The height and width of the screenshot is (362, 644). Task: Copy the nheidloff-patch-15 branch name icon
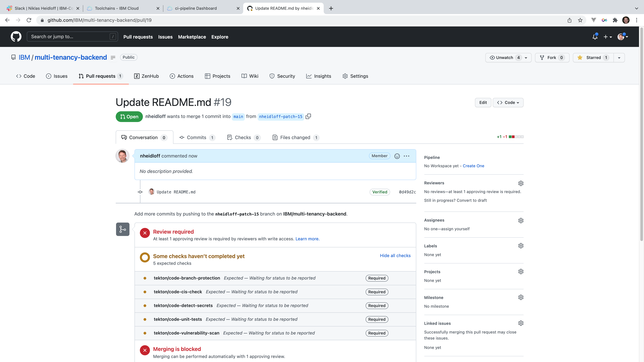coord(308,116)
